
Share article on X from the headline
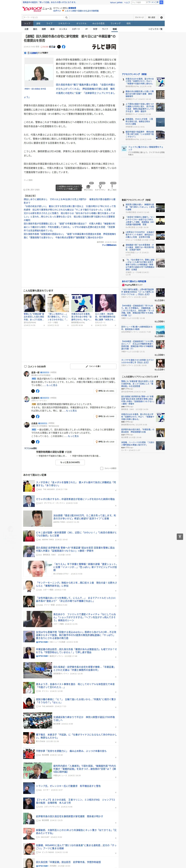pos(59,47)
